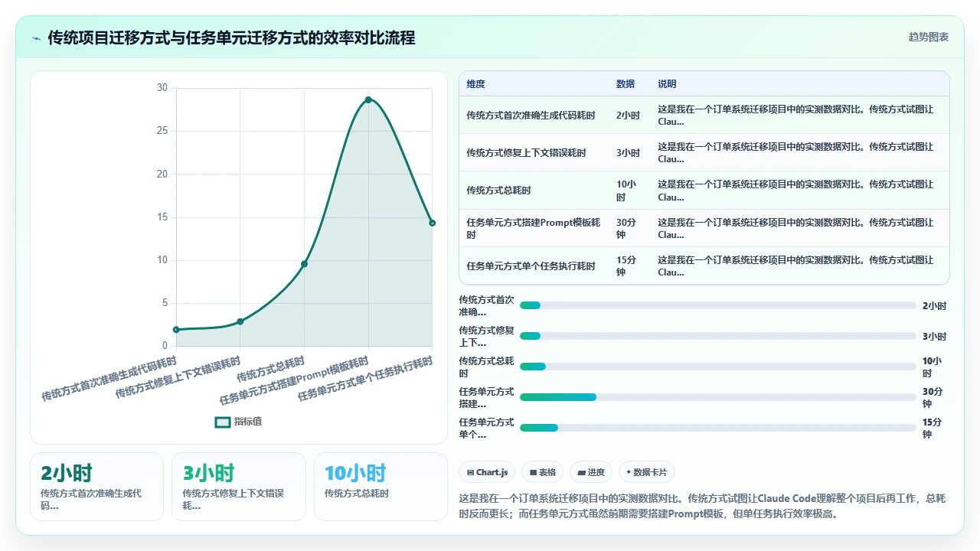Click the 10小时 value in the table
980x551 pixels.
pos(626,191)
